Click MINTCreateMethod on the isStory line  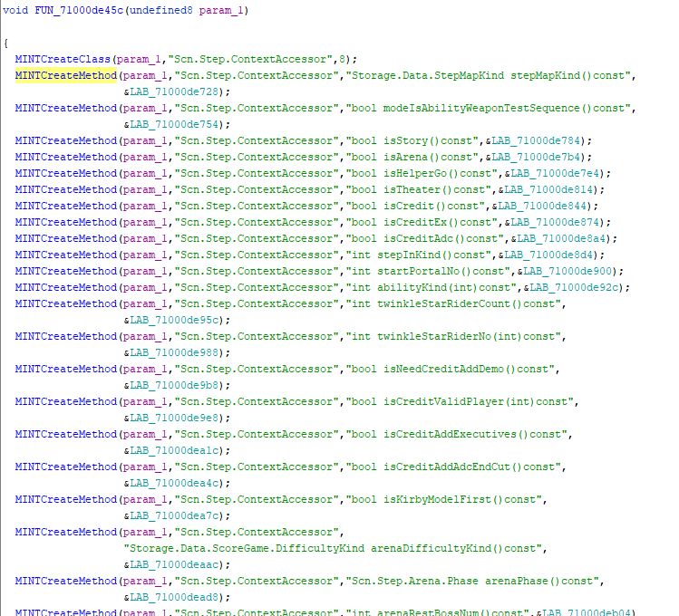click(66, 141)
